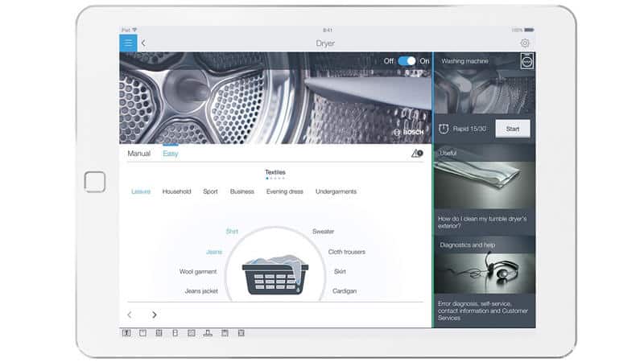Open the hamburger menu
The image size is (644, 362).
click(x=127, y=43)
